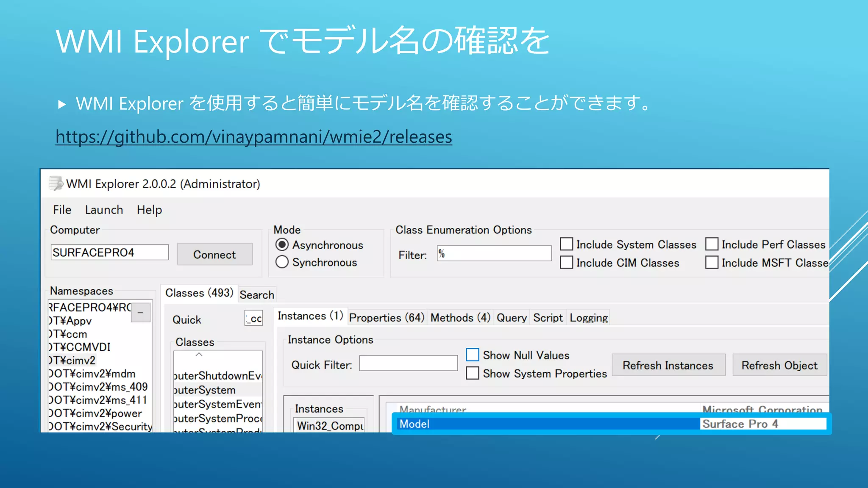This screenshot has width=868, height=488.
Task: Open the Properties (64) tab
Action: [x=387, y=318]
